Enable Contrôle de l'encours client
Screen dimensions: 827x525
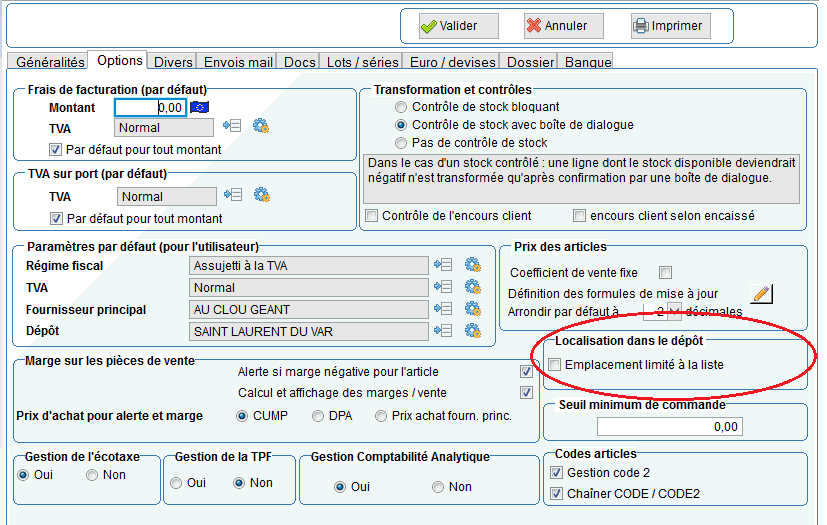coord(372,216)
